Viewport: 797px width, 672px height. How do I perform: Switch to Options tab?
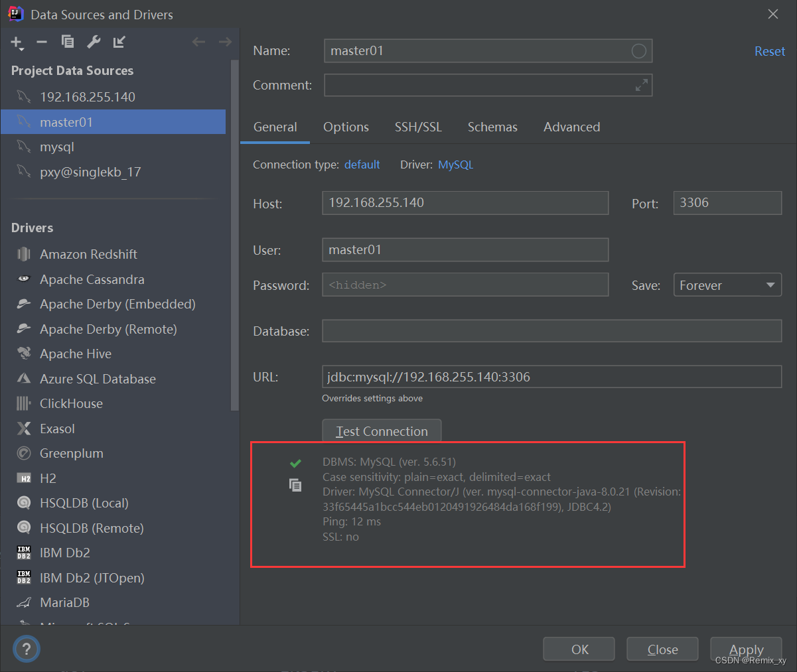coord(346,127)
